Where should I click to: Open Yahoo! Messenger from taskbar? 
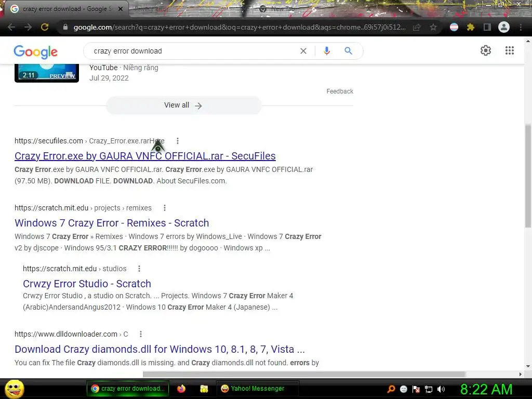coord(257,389)
